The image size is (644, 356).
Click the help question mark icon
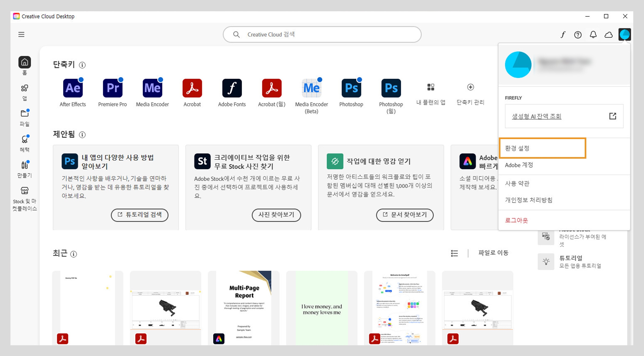(x=578, y=34)
